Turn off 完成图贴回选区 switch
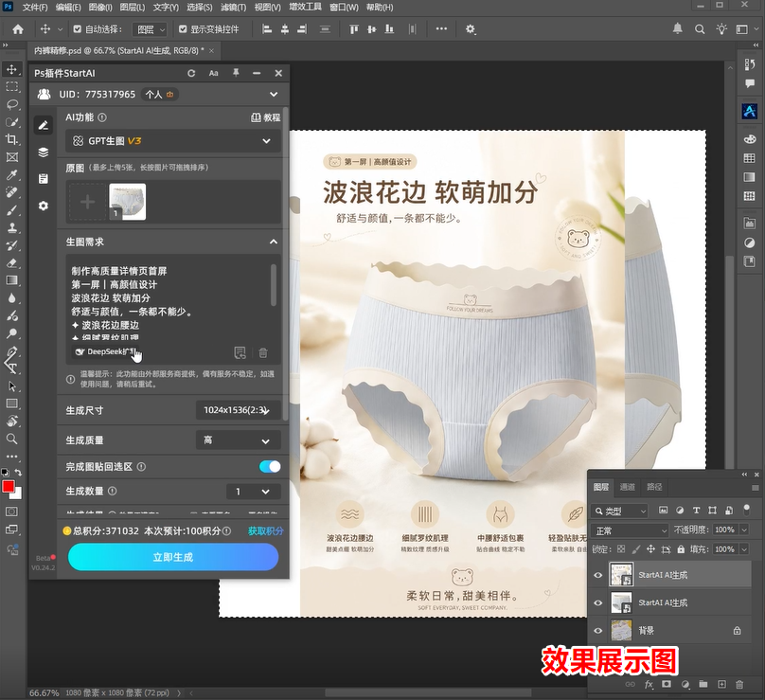 270,467
